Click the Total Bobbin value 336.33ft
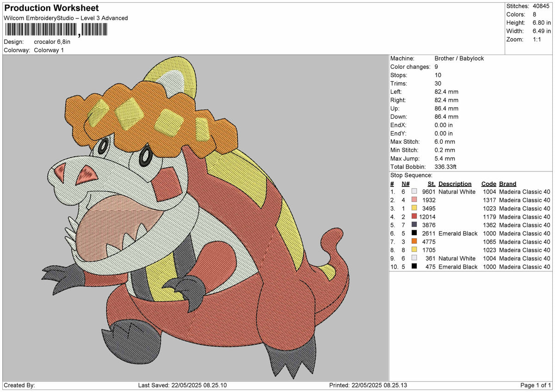Viewport: 555px width, 392px height. pyautogui.click(x=446, y=166)
